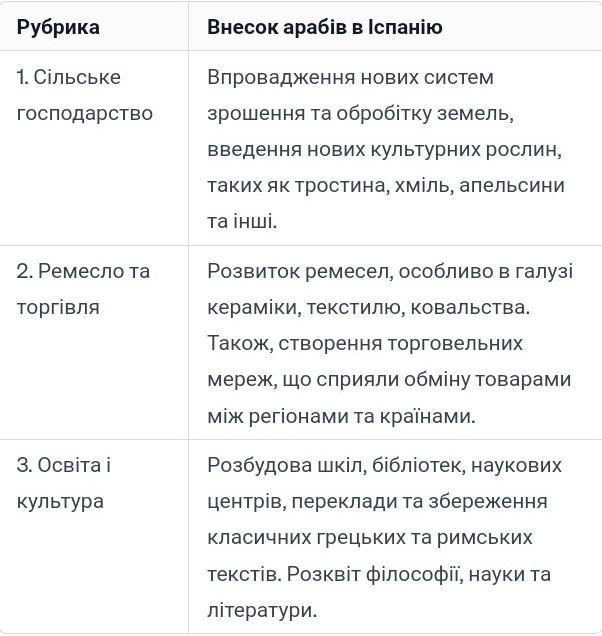Click the word "Також" in the trade description

click(237, 343)
